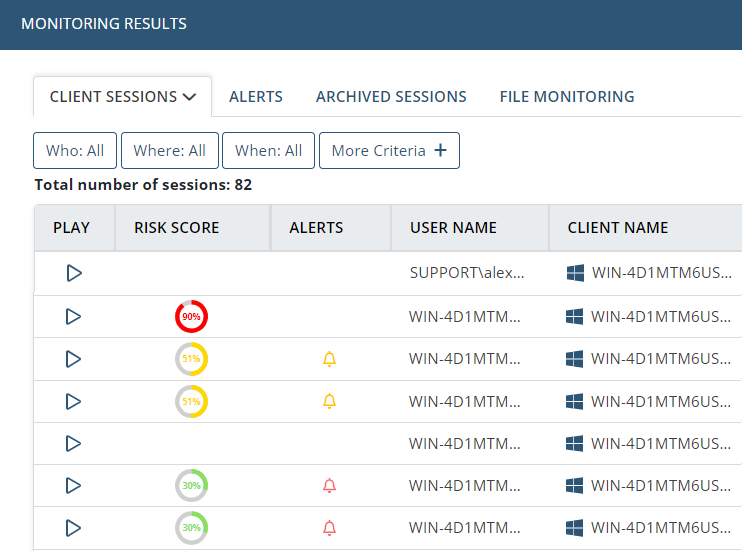Sort by the Risk Score column header
742x551 pixels.
[x=177, y=228]
